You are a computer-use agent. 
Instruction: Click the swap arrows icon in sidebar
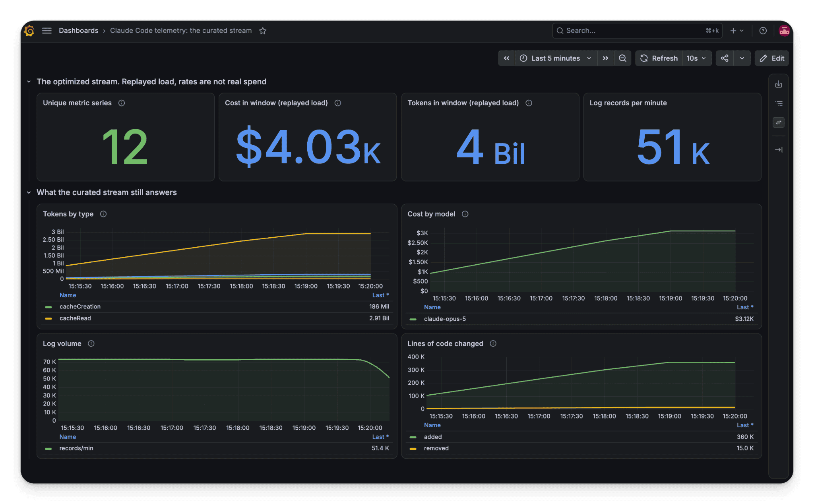tap(779, 122)
